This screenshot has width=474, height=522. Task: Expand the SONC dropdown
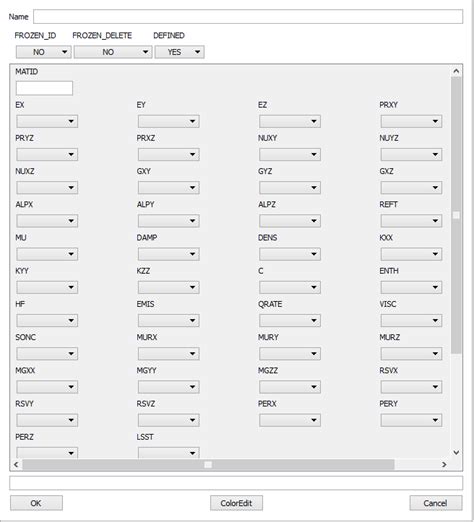(x=47, y=354)
